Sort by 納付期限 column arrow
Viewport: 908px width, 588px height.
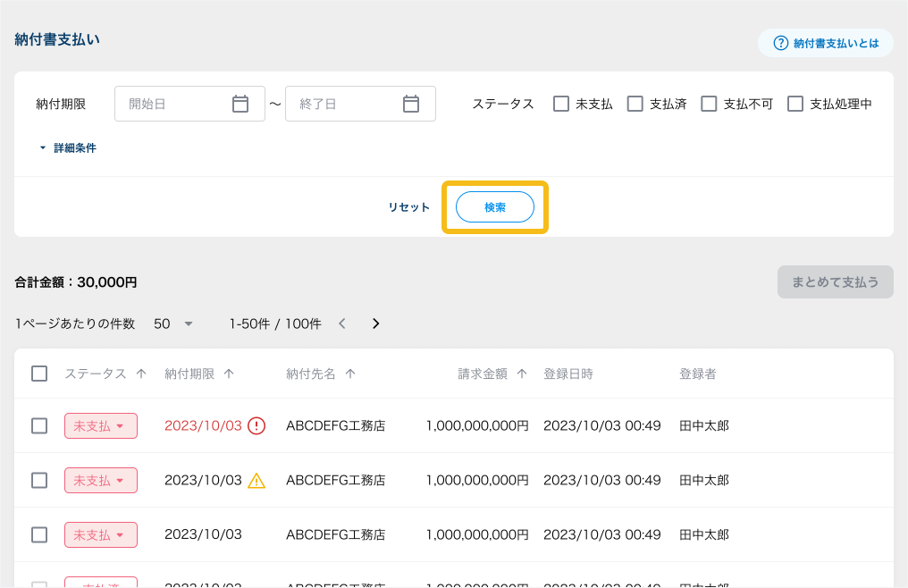pos(229,374)
